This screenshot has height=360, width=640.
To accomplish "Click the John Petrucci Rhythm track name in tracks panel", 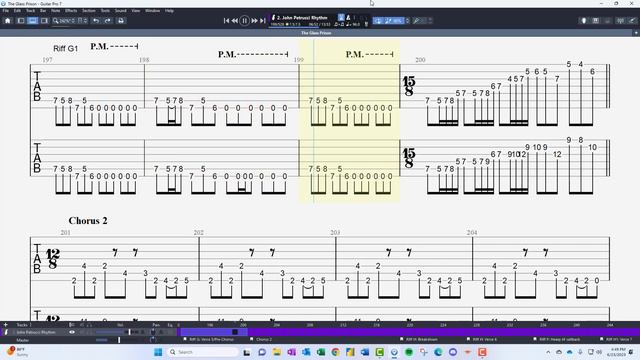I will (36, 332).
